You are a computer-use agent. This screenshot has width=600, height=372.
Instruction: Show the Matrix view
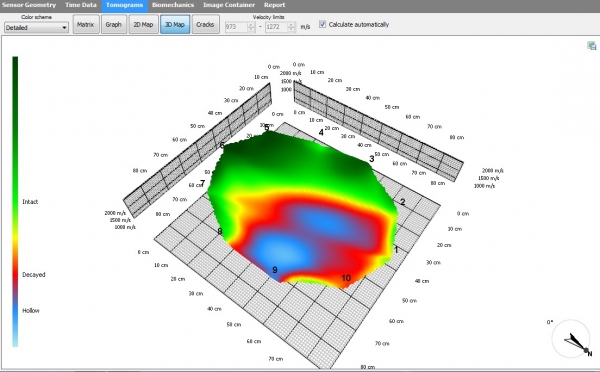(86, 24)
